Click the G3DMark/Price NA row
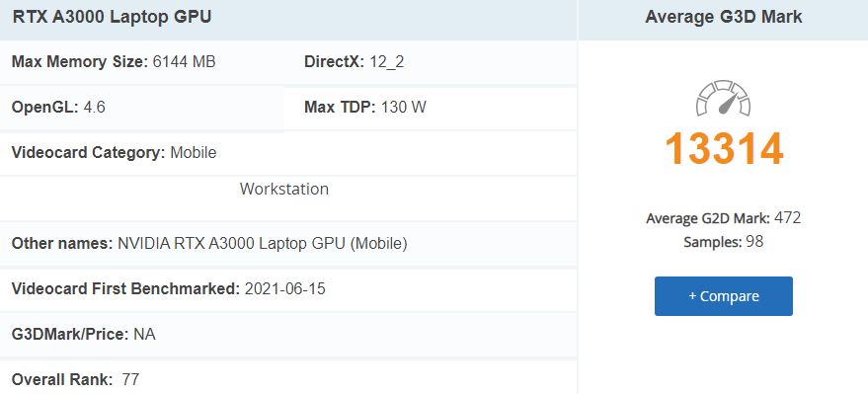 coord(288,334)
